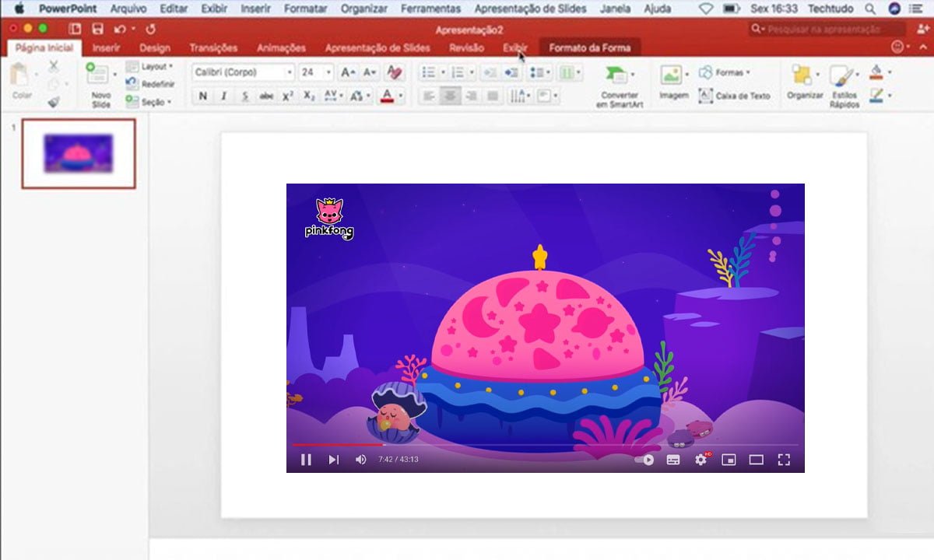The image size is (934, 560).
Task: Open the Formato da Forma tab
Action: tap(589, 47)
